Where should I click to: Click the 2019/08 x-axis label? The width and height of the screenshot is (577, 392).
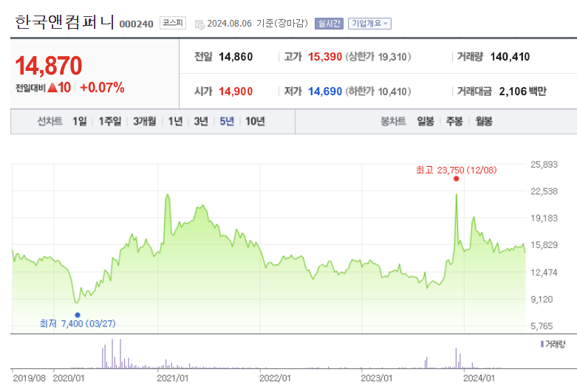click(29, 378)
